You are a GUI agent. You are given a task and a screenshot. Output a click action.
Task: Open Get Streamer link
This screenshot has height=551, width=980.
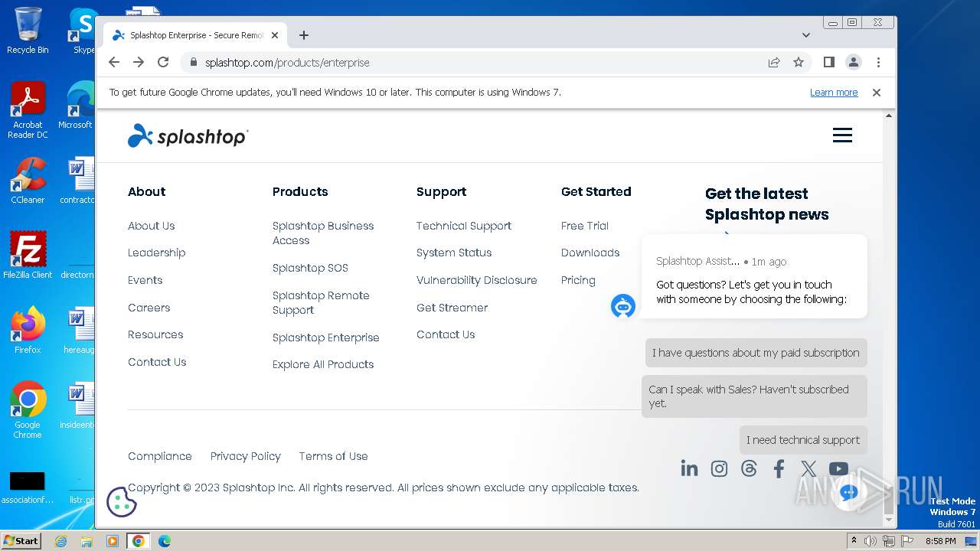[x=452, y=308]
